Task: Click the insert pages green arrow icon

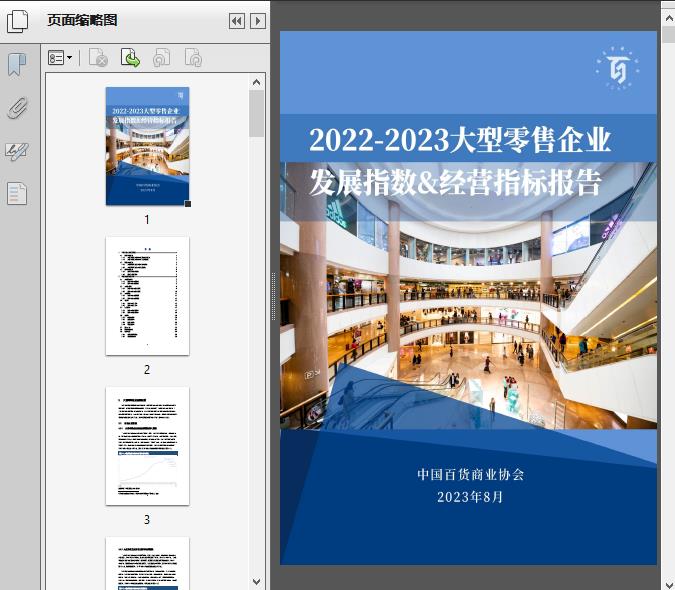Action: coord(130,58)
